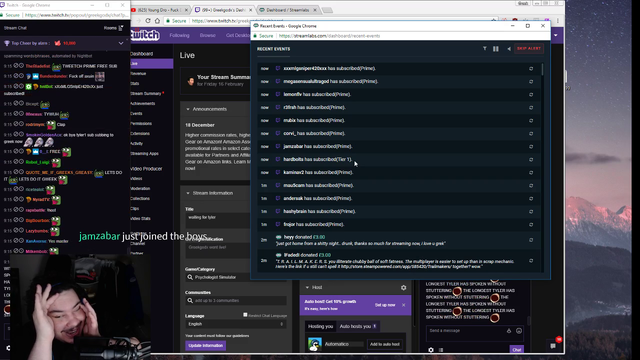Viewport: 640px width, 360px height.
Task: Open the Hosting you tab
Action: [320, 326]
